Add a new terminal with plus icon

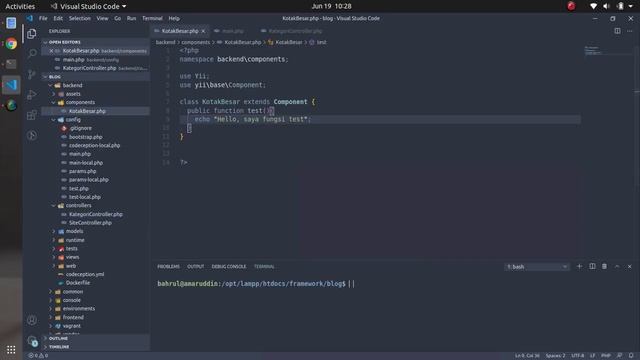coord(579,267)
